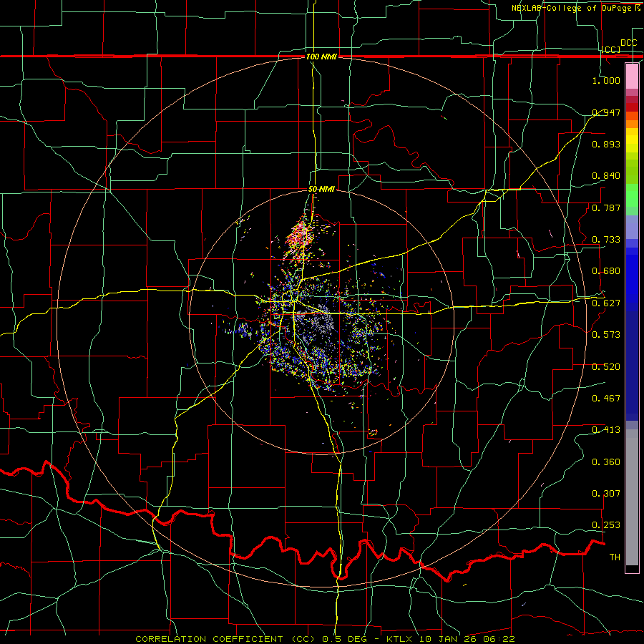Click the 50 NMI range ring label
The image size is (644, 644).
pyautogui.click(x=321, y=190)
